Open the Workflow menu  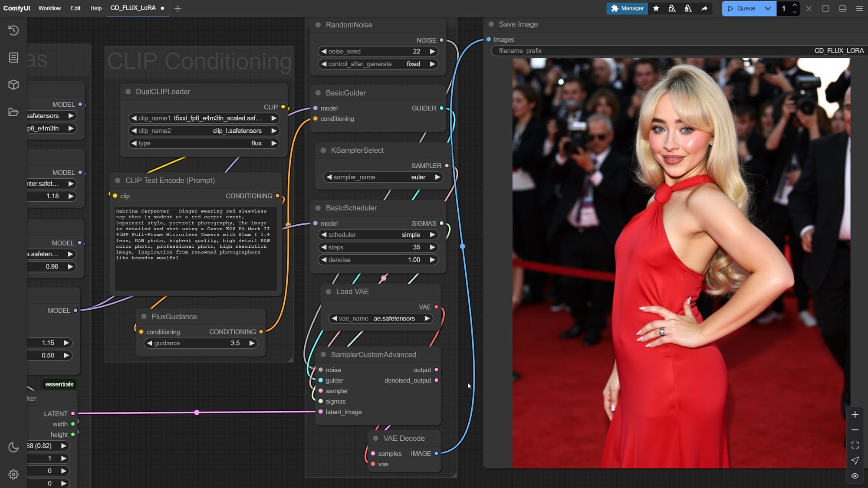coord(49,8)
